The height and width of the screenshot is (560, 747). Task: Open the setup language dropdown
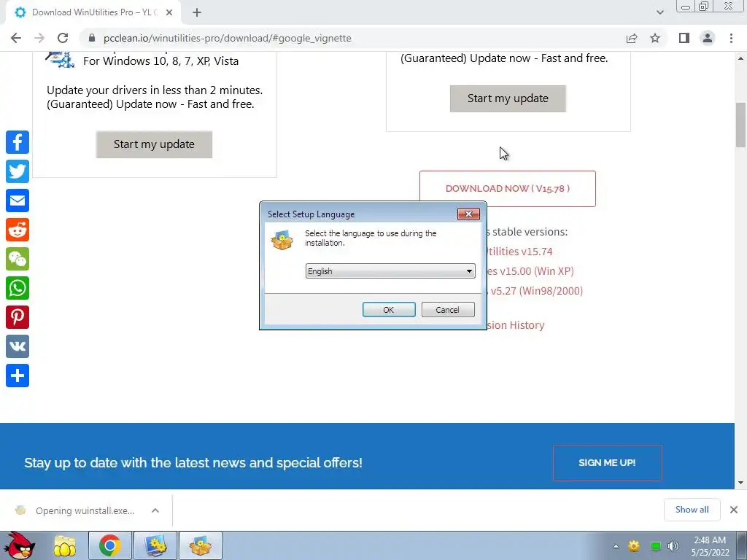tap(390, 271)
